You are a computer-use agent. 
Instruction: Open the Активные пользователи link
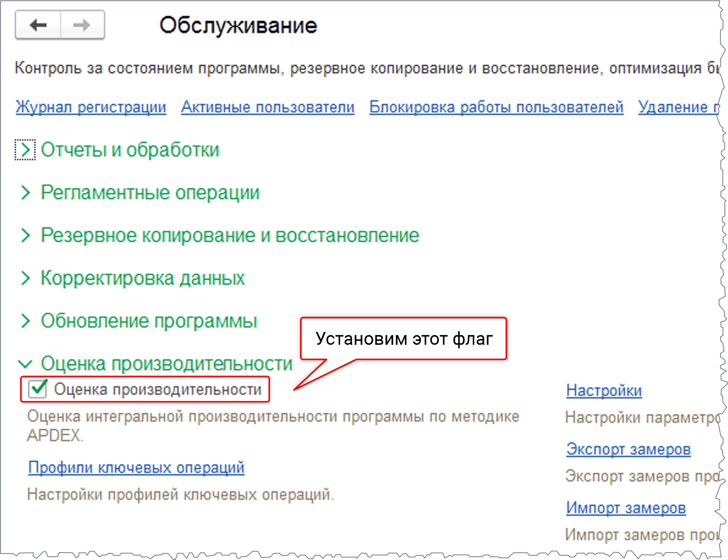point(268,107)
